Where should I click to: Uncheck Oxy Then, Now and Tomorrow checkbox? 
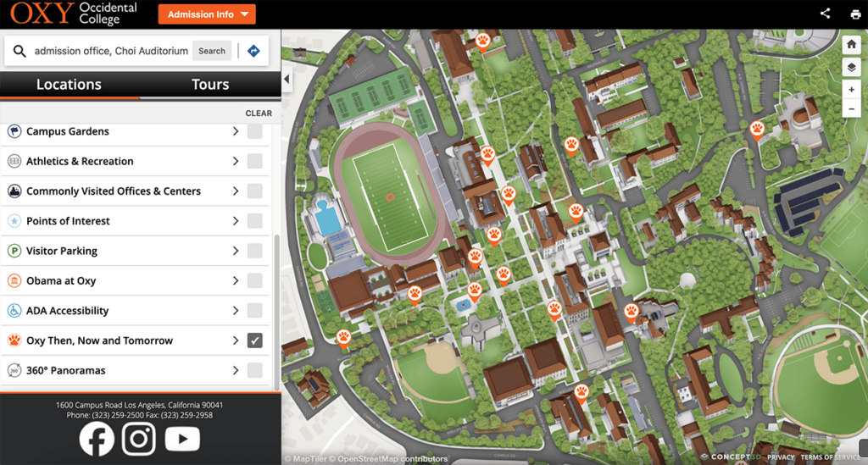(x=254, y=340)
